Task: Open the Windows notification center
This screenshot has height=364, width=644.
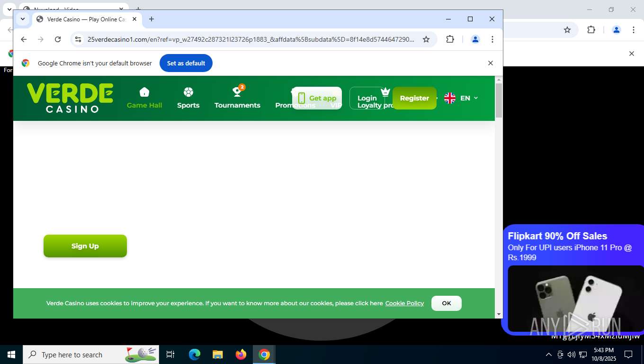Action: point(628,355)
